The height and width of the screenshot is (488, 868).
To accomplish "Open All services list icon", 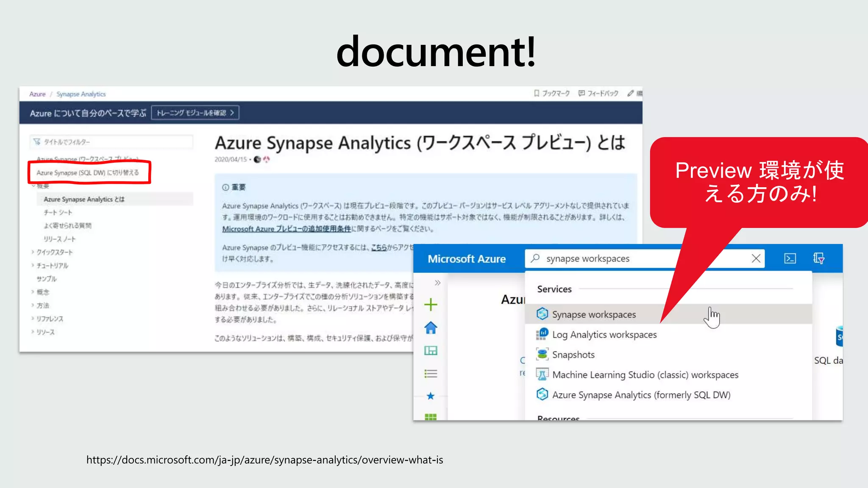I will 431,373.
